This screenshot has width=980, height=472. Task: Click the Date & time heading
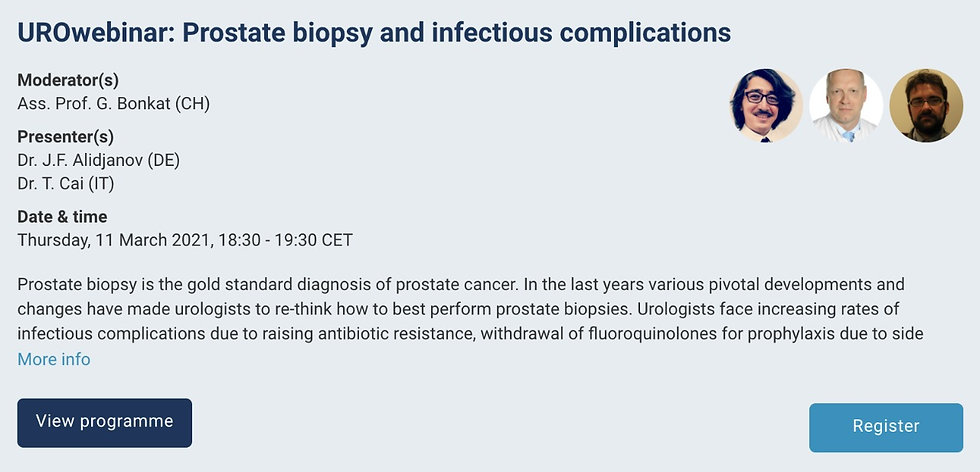62,217
